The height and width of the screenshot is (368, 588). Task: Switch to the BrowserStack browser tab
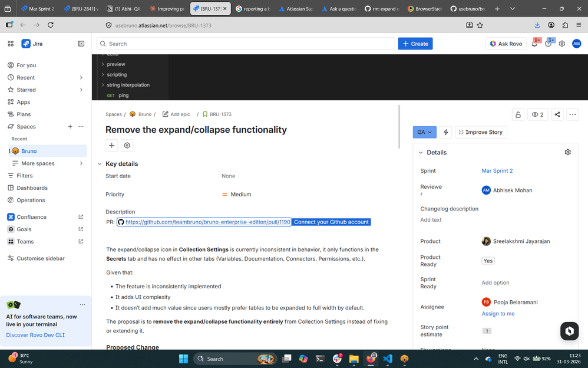pyautogui.click(x=425, y=9)
